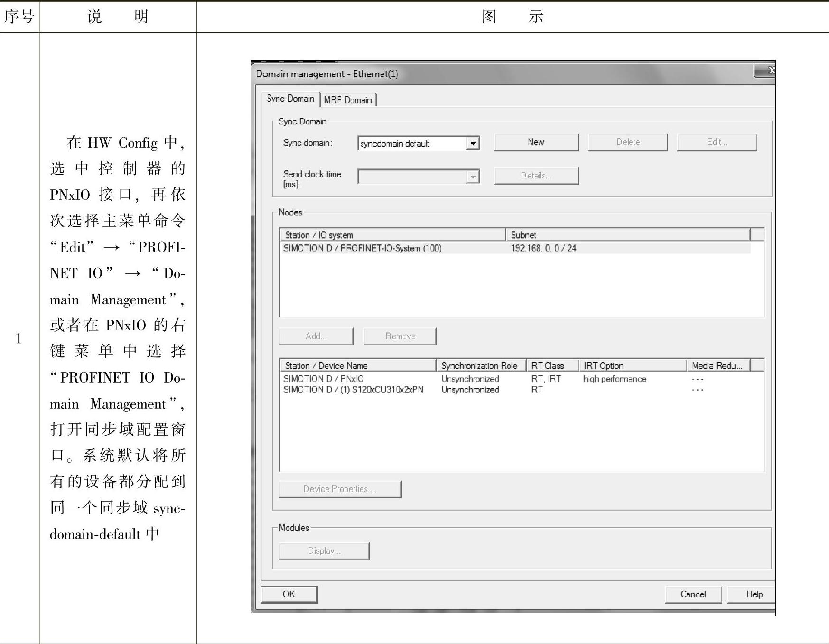The width and height of the screenshot is (829, 644).
Task: Select the Sync Domain tab
Action: click(x=290, y=99)
